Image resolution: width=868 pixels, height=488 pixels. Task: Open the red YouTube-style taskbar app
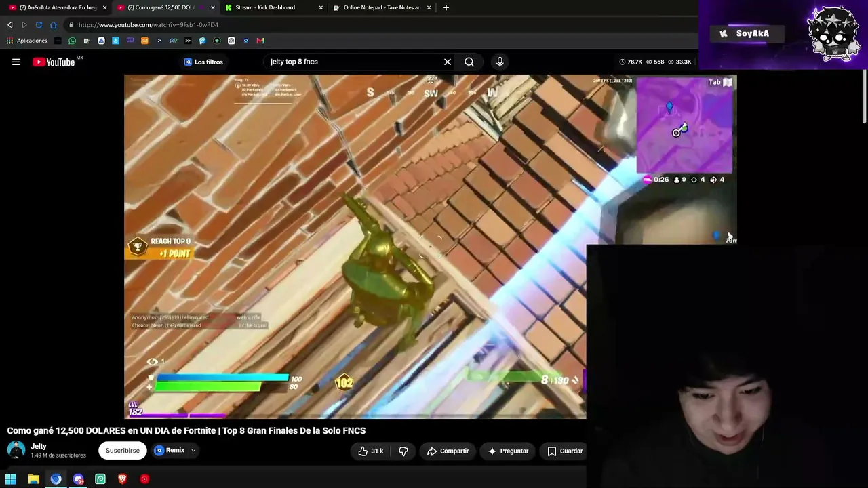pyautogui.click(x=144, y=479)
